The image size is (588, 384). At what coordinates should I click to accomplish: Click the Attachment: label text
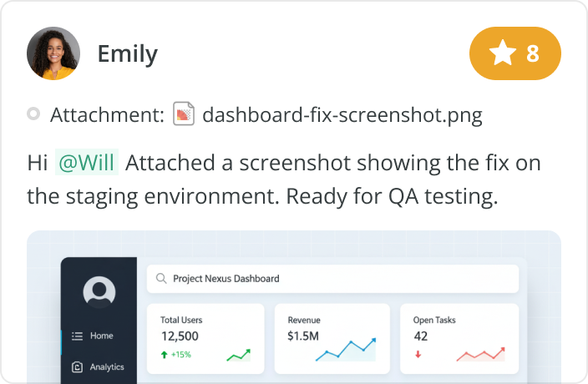(x=107, y=114)
